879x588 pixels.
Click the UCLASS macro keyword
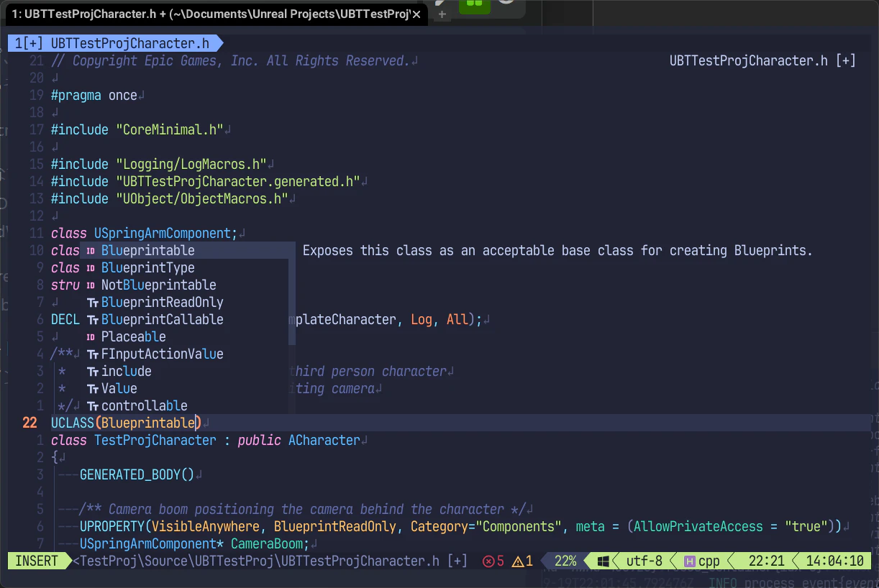(73, 423)
